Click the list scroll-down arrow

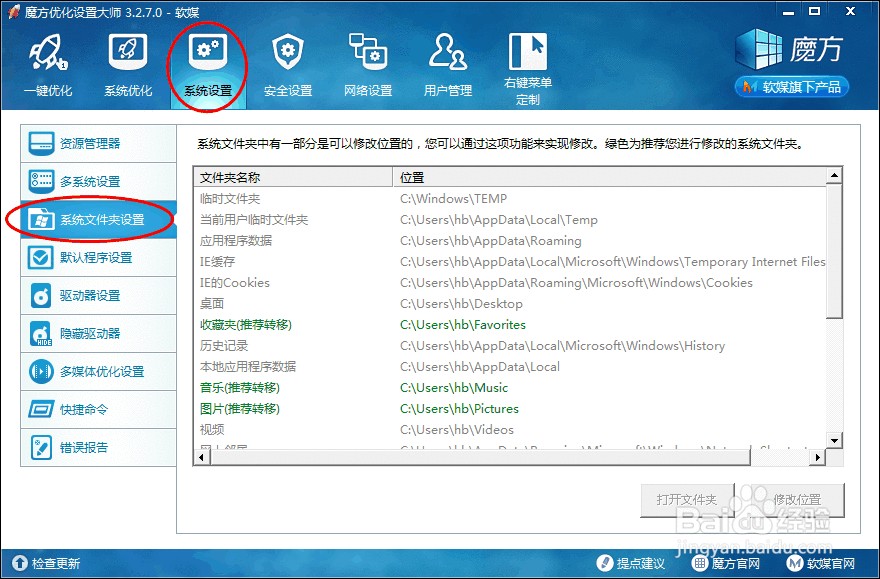coord(835,440)
